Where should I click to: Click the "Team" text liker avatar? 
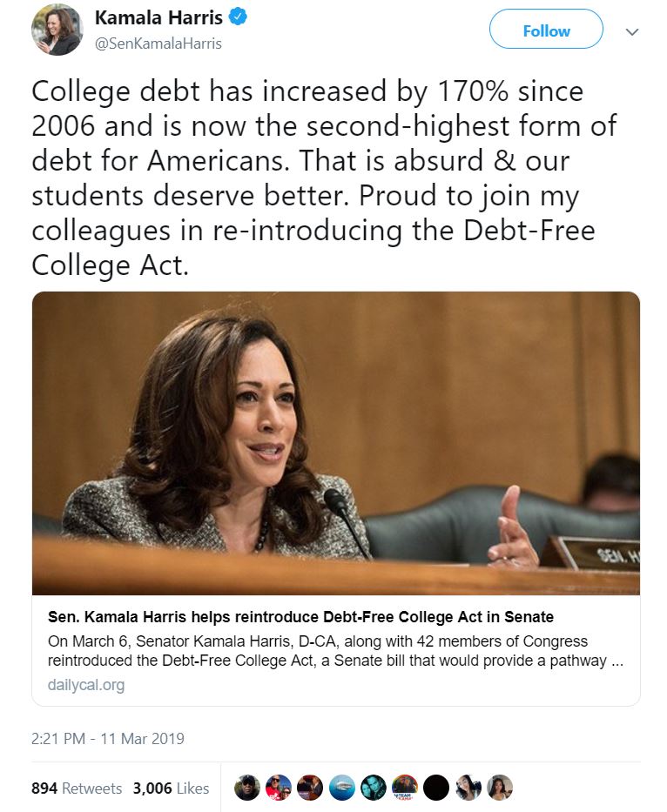click(405, 788)
